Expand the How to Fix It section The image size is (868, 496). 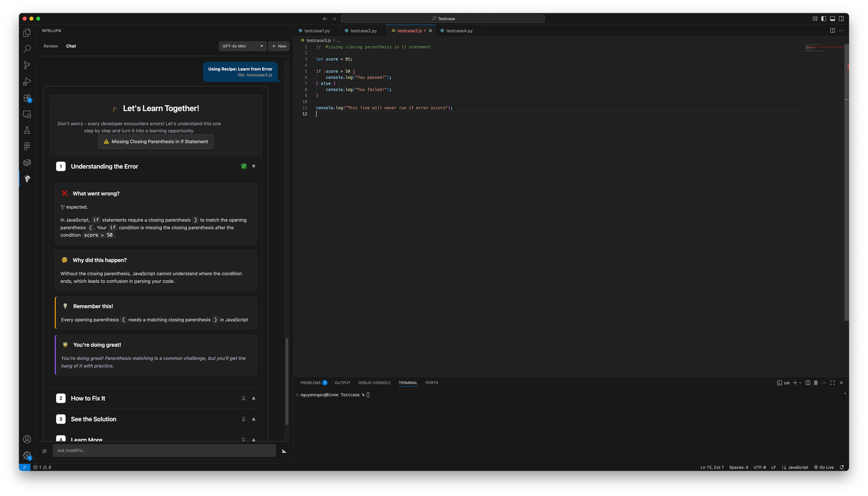[254, 398]
